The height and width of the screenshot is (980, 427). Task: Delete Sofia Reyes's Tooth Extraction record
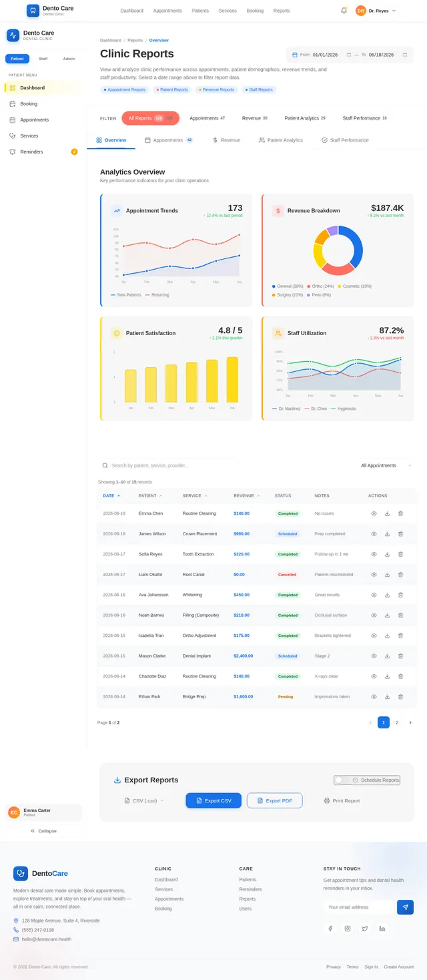point(400,554)
